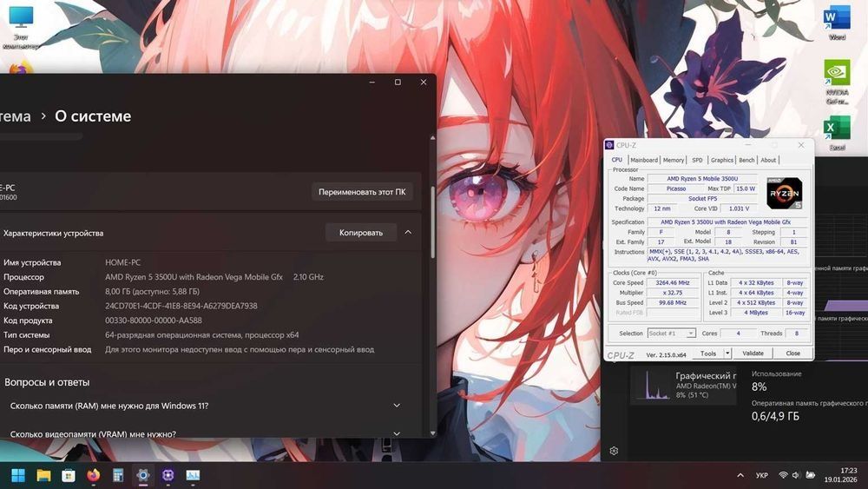Image resolution: width=868 pixels, height=489 pixels.
Task: Click the Level 3 cache value 4 MBytes
Action: pos(756,313)
